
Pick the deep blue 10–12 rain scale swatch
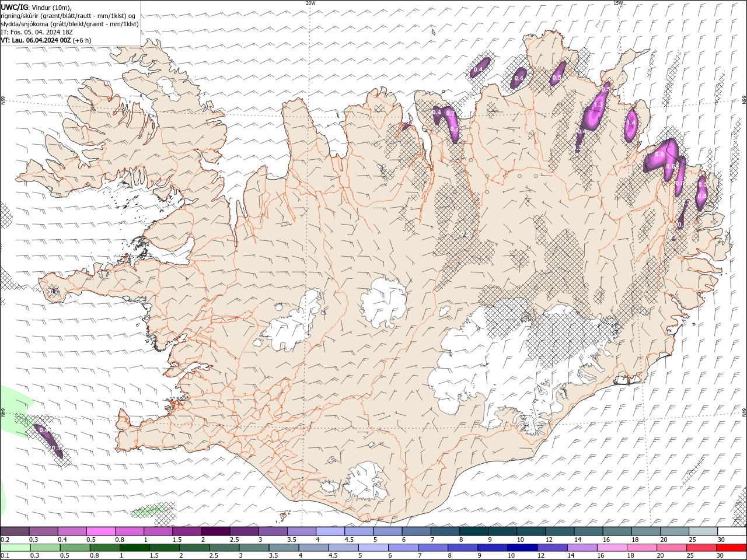(522, 548)
